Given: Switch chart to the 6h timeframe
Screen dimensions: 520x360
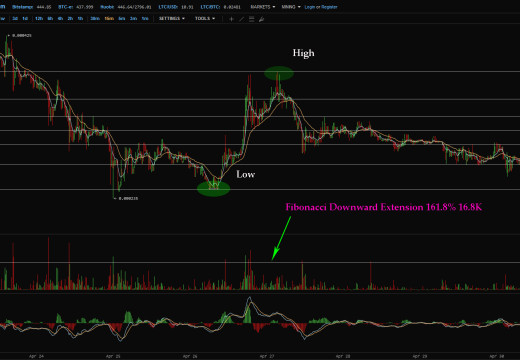Looking at the screenshot, I should point(50,18).
